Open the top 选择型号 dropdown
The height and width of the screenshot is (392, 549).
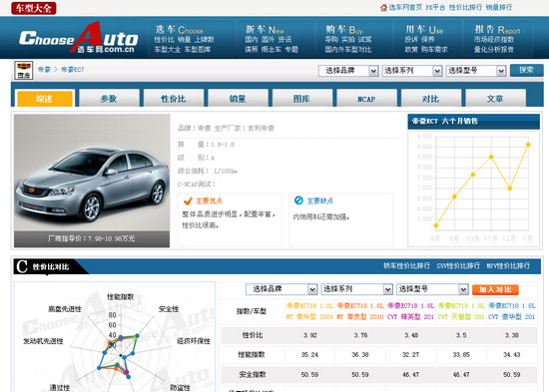pyautogui.click(x=476, y=71)
